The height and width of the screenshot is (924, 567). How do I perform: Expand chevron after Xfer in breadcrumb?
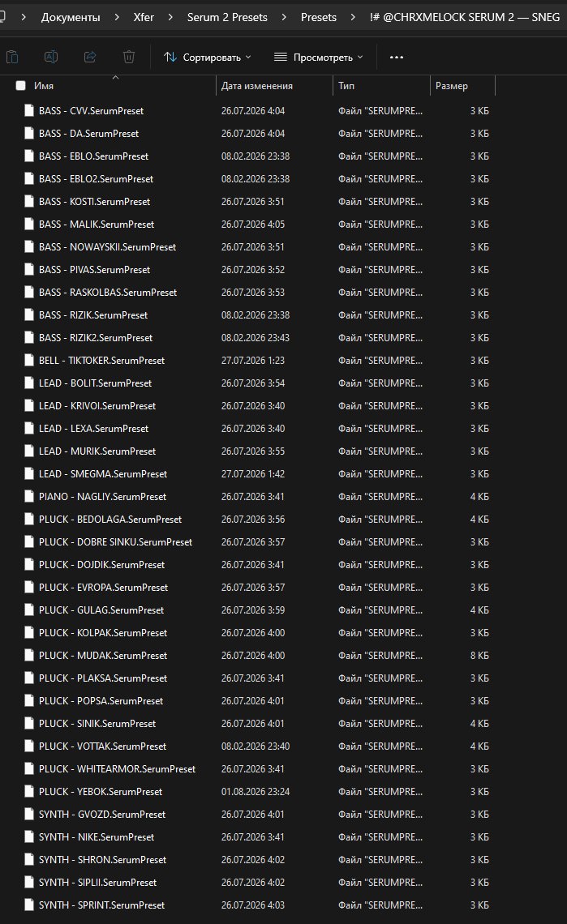(170, 17)
